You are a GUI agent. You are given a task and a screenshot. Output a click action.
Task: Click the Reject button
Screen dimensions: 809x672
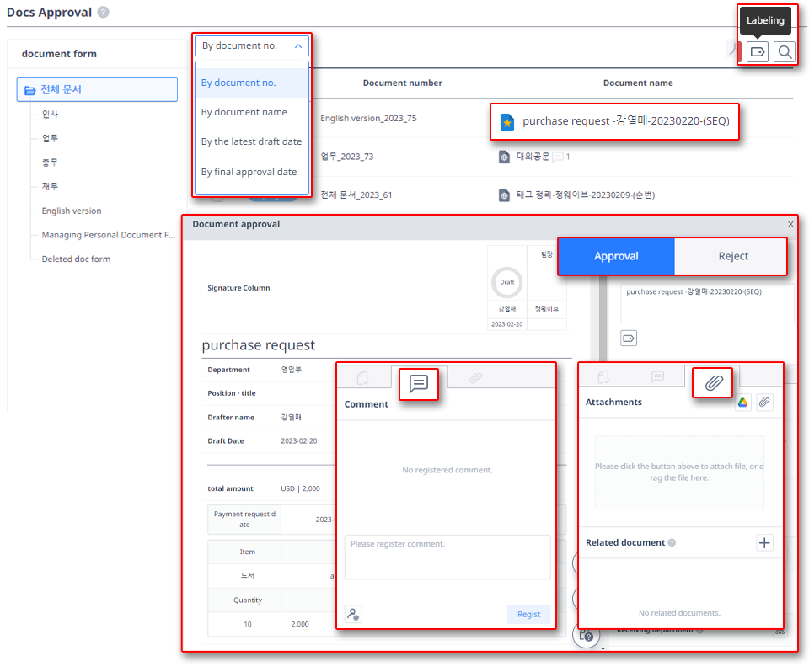(732, 256)
